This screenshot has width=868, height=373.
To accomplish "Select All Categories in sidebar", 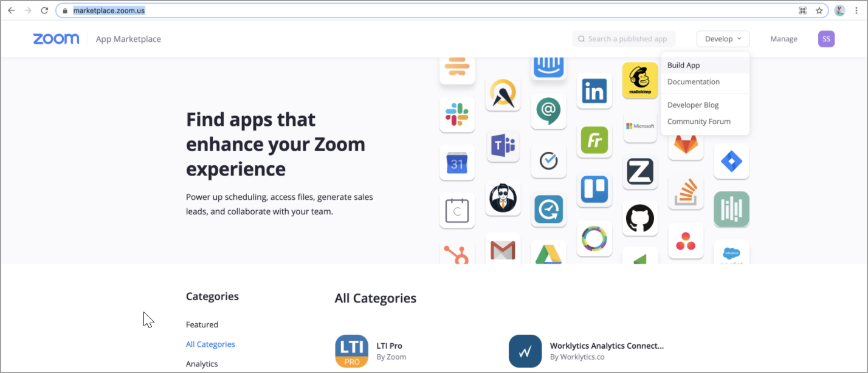I will coord(210,344).
